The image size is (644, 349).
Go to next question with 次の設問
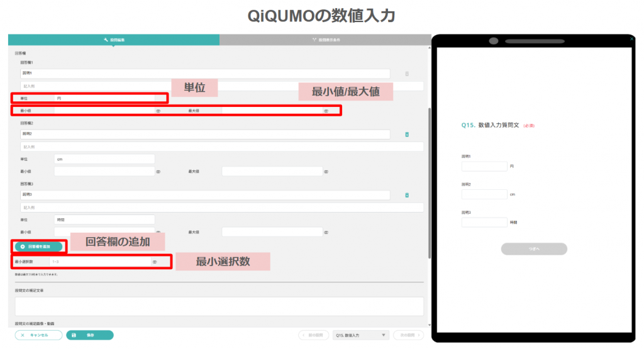(408, 335)
